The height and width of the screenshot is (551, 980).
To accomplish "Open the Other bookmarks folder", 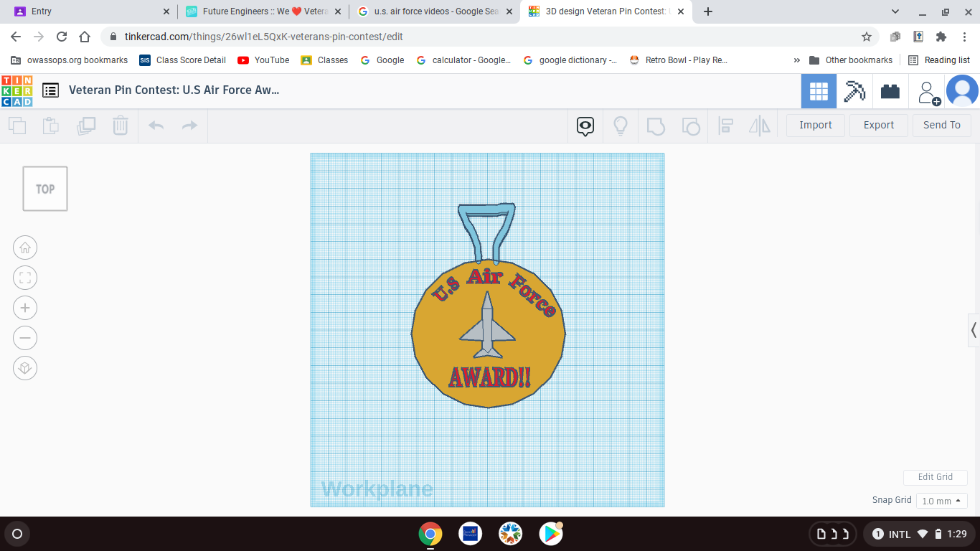I will (x=851, y=60).
